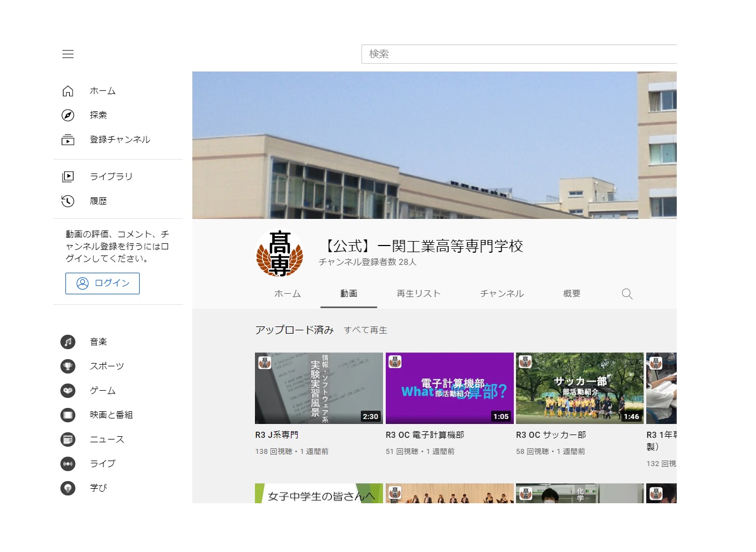Open the 概要 tab
The width and height of the screenshot is (756, 552).
[x=571, y=294]
